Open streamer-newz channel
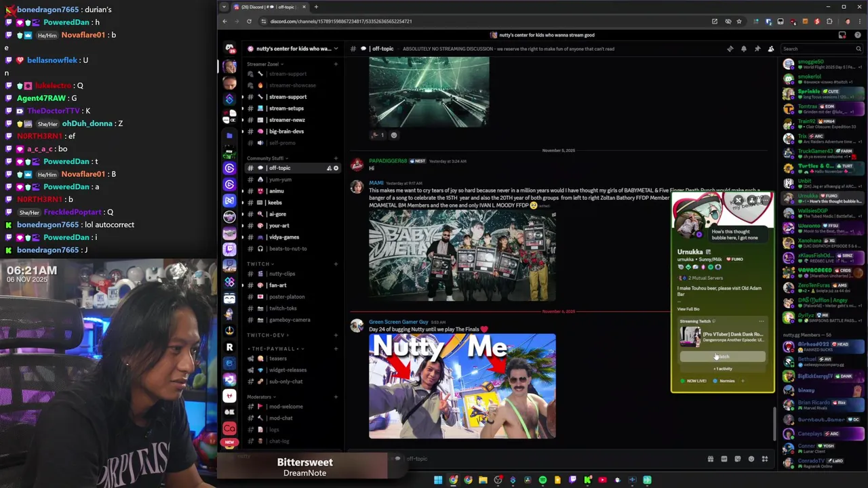Image resolution: width=868 pixels, height=488 pixels. (x=292, y=120)
